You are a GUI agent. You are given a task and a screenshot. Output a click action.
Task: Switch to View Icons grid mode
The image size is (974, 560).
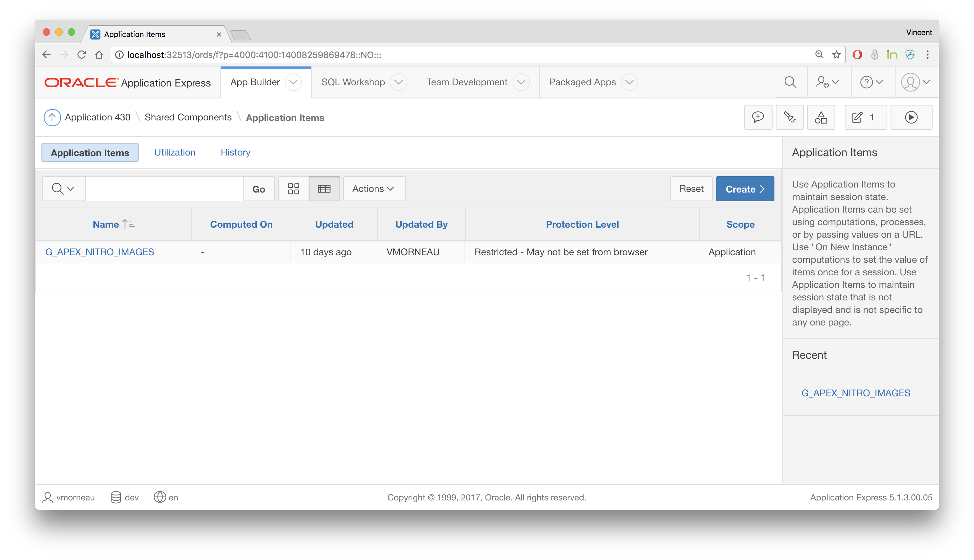[x=294, y=189]
